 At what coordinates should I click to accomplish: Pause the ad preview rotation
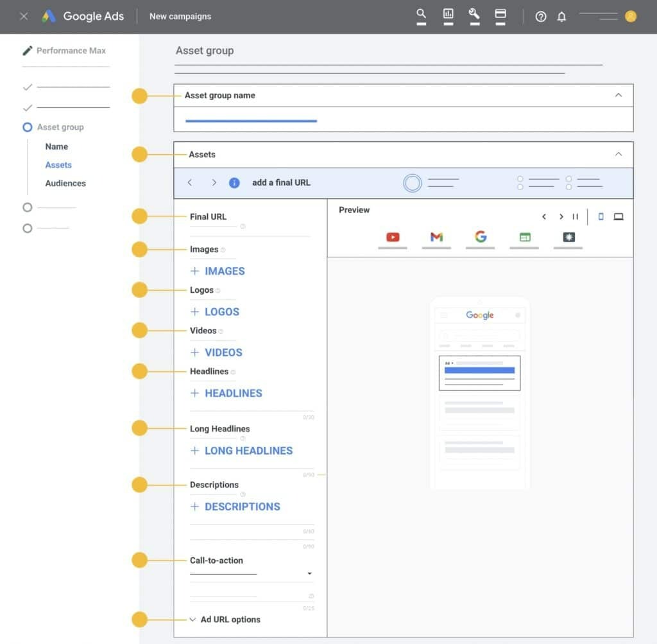pyautogui.click(x=576, y=217)
